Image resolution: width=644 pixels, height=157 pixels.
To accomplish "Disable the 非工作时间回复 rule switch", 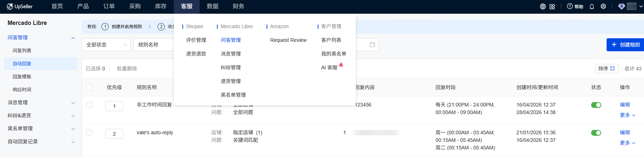I will coord(596,105).
